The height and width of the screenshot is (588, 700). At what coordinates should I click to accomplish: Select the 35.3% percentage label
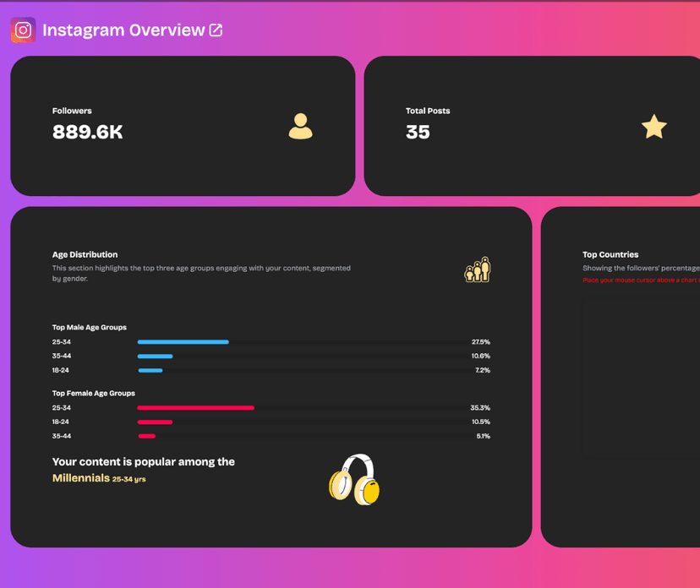(x=481, y=407)
